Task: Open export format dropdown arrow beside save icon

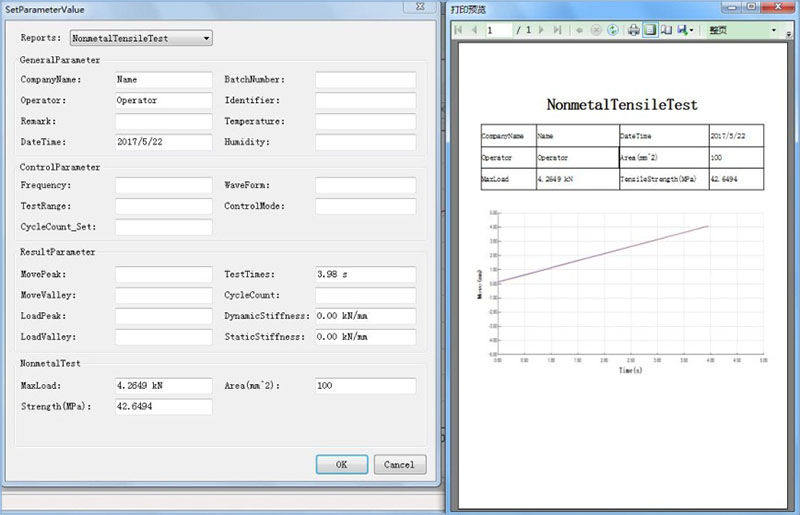Action: point(692,30)
